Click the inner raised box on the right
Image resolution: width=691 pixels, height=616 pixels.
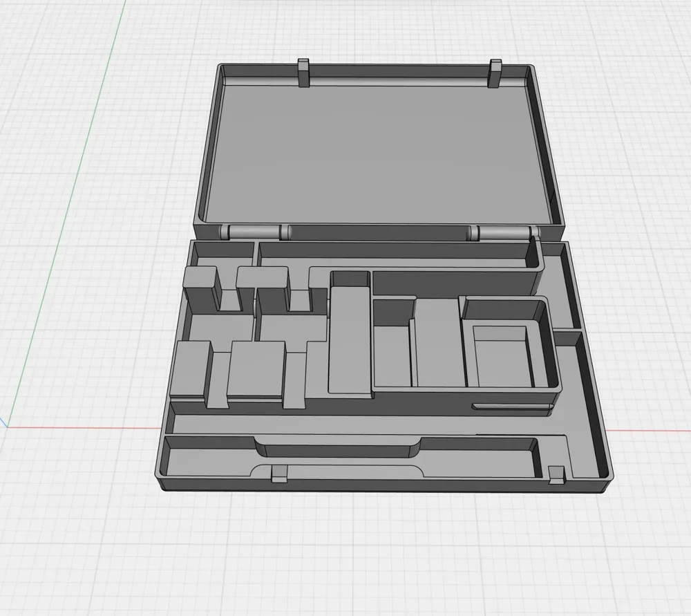coord(501,353)
